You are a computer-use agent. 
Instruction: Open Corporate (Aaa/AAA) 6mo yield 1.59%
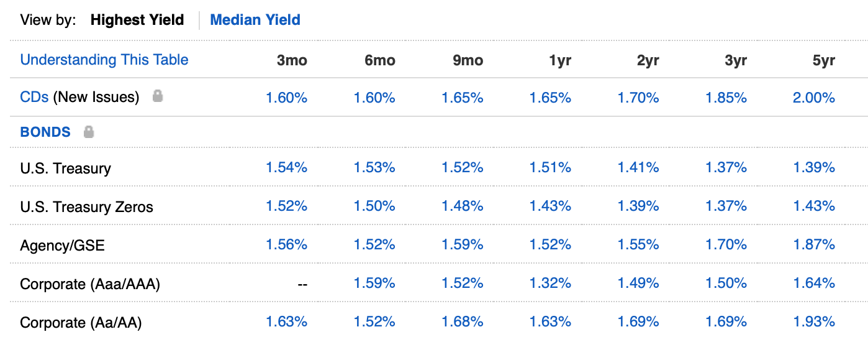374,283
